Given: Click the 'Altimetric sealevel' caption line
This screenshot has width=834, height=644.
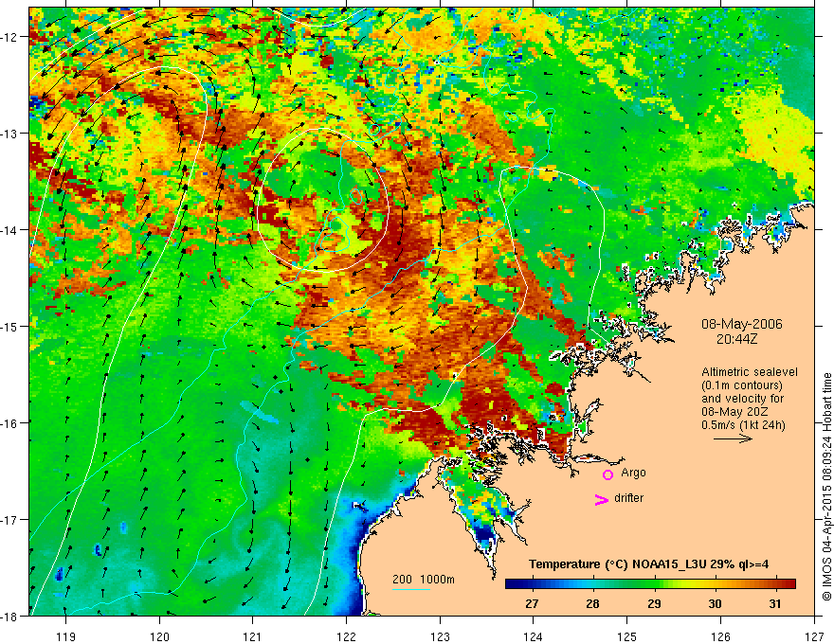Looking at the screenshot, I should tap(750, 372).
